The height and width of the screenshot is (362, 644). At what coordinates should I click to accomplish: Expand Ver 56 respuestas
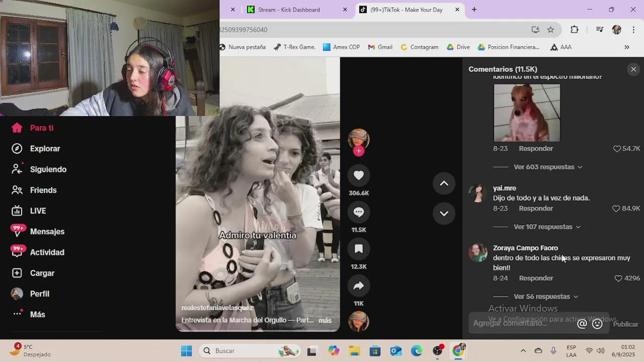coord(546,297)
